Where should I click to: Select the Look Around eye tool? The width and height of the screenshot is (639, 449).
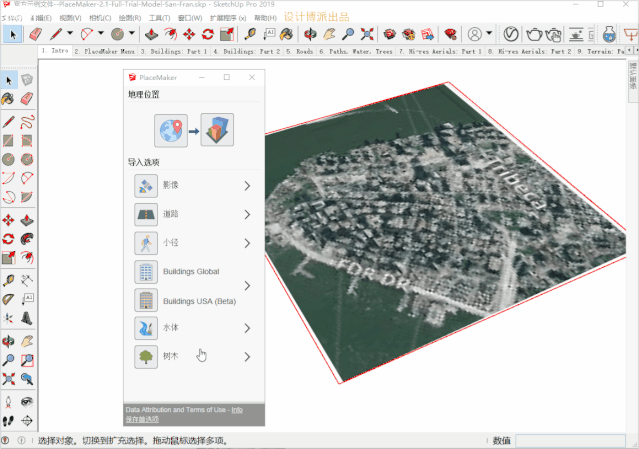(x=27, y=402)
